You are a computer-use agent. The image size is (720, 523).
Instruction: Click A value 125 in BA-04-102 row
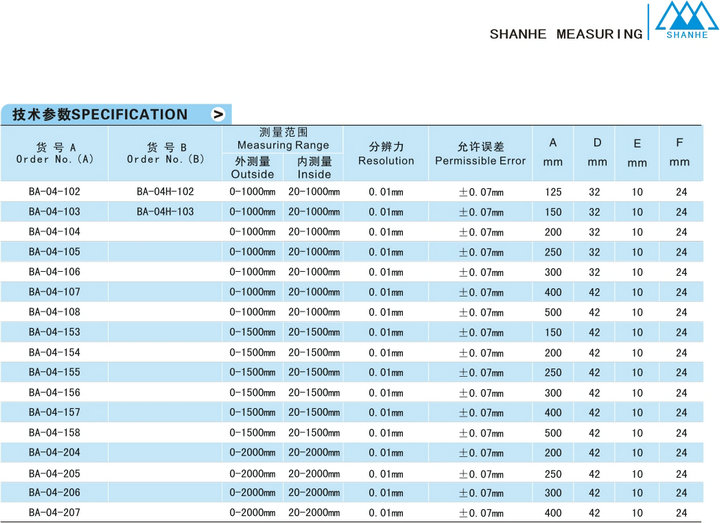point(553,192)
